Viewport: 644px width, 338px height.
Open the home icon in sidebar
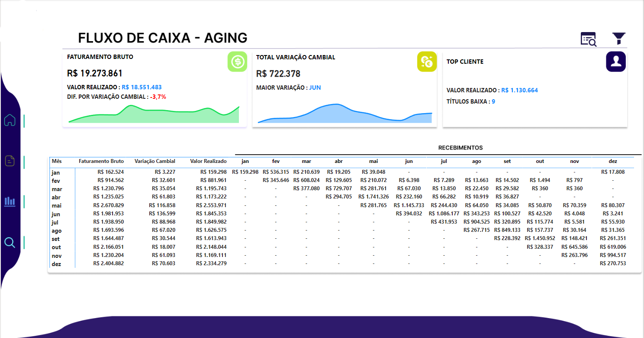(10, 120)
